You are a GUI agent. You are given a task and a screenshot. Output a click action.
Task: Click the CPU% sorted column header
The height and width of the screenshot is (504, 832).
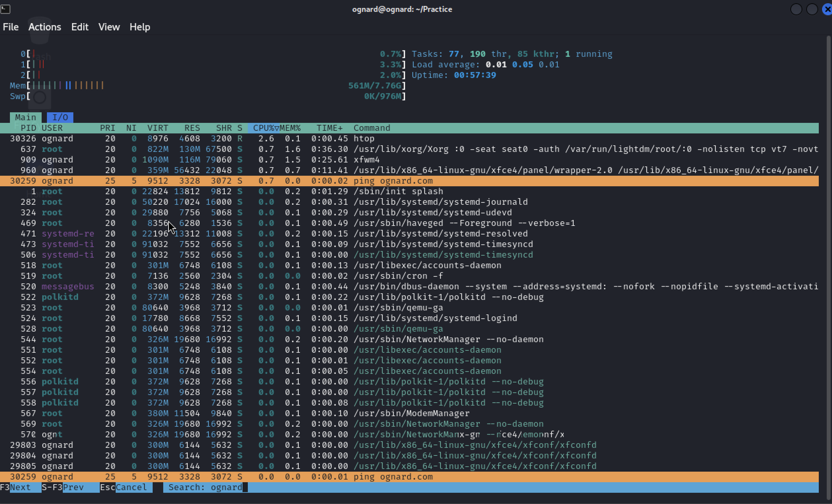[x=264, y=128]
